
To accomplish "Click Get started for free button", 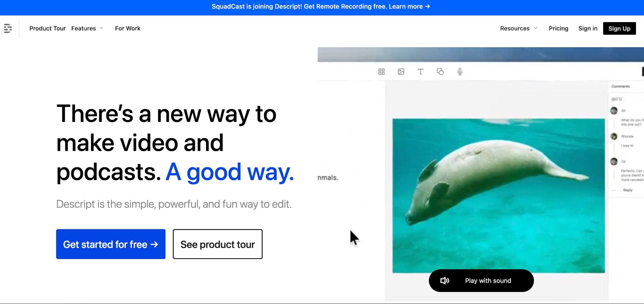I will [x=111, y=244].
